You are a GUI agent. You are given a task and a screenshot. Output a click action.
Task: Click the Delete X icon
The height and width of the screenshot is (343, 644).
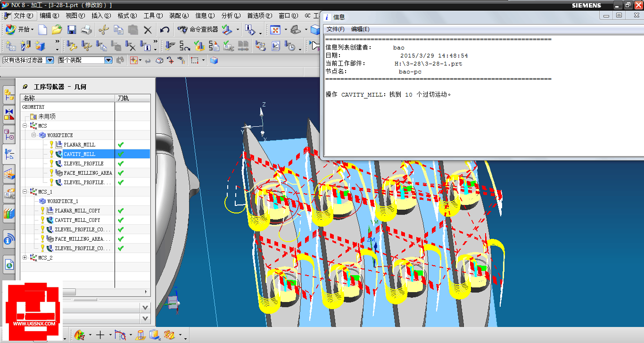click(x=148, y=30)
